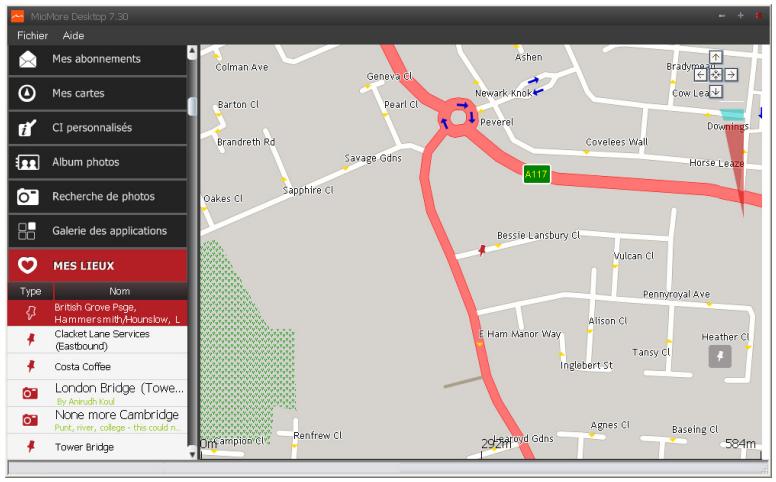Sort list by the Type column header
Screen dimensions: 776x482
(31, 291)
